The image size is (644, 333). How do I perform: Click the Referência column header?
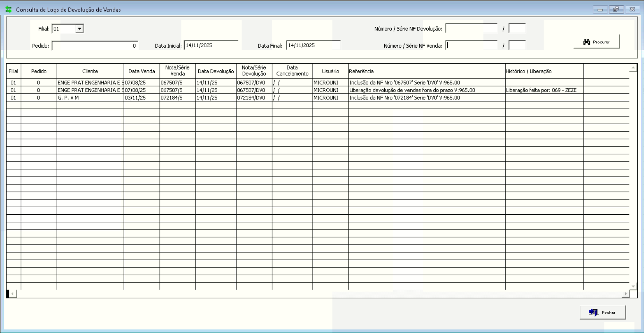pos(426,71)
